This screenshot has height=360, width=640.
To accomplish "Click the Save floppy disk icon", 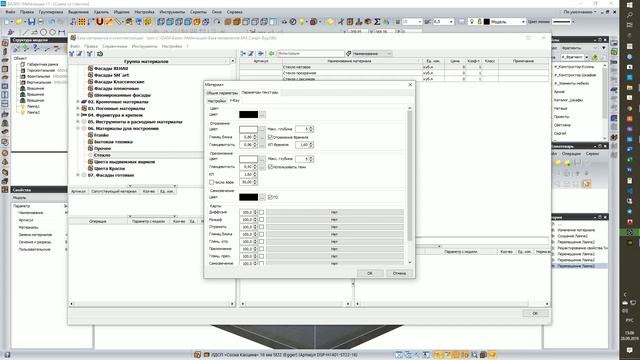I will point(31,22).
